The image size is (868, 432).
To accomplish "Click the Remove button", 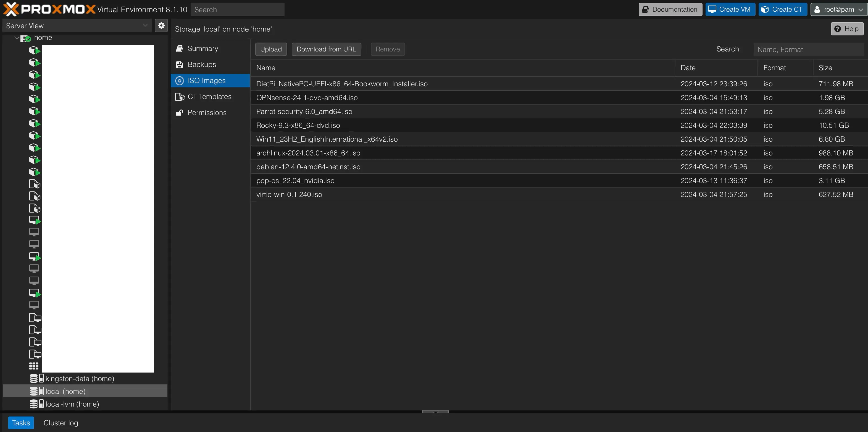I will point(388,49).
